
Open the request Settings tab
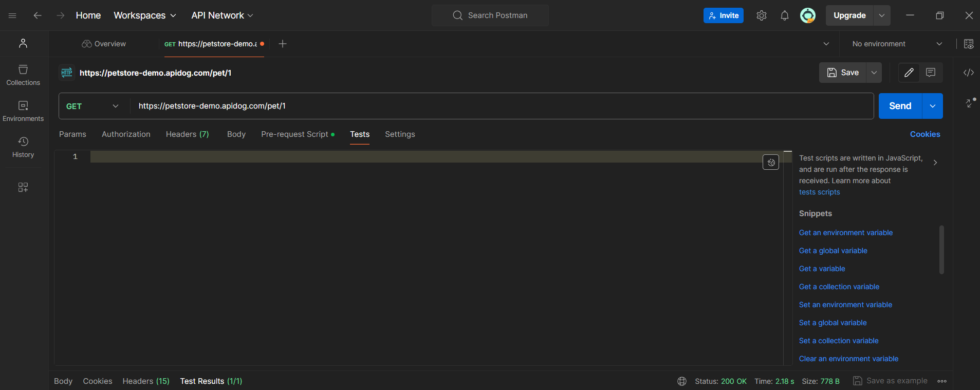(x=400, y=134)
